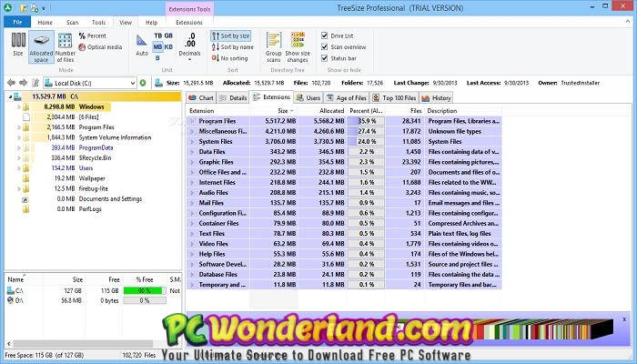Expand the Users folder node
This screenshot has height=364, width=637.
[19, 168]
